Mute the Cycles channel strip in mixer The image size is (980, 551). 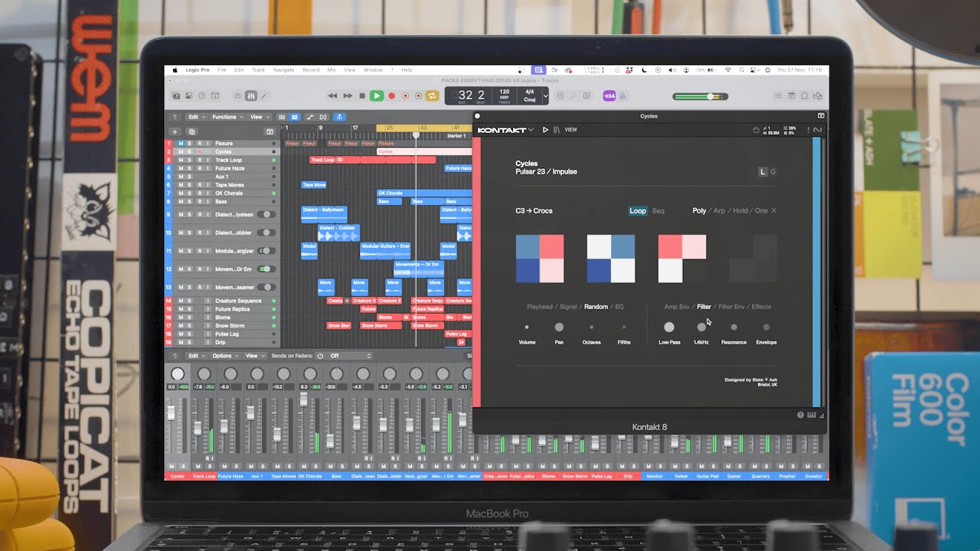[171, 467]
